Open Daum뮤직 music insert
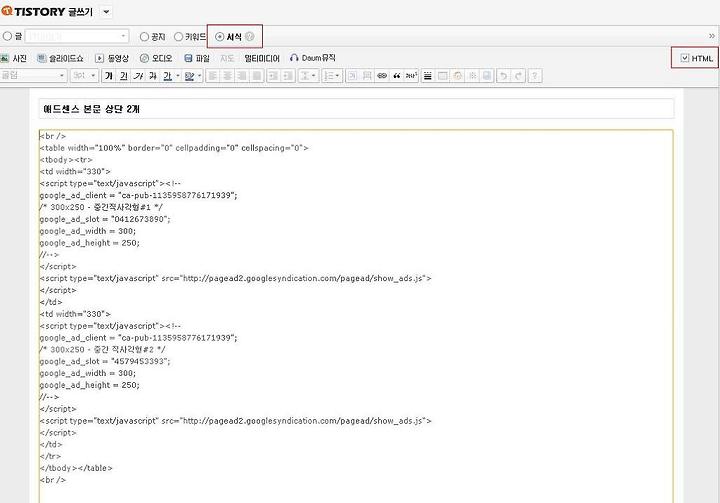This screenshot has height=503, width=720. click(x=313, y=58)
